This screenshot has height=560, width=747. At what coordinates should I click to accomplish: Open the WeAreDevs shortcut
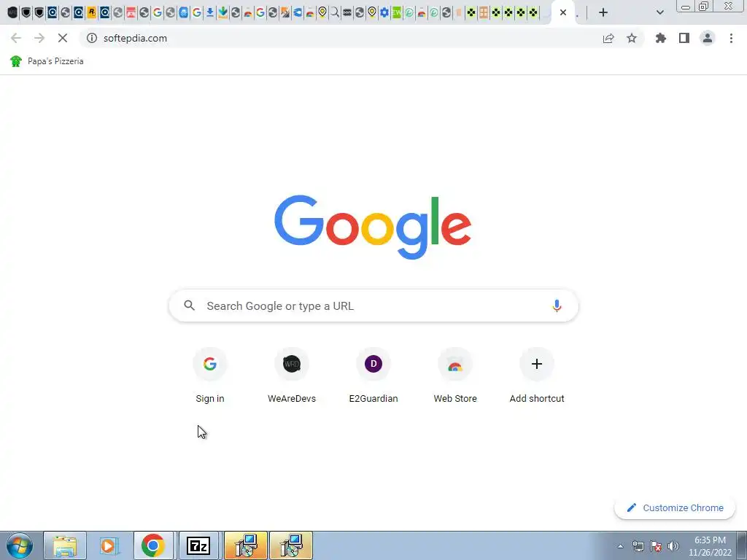292,376
